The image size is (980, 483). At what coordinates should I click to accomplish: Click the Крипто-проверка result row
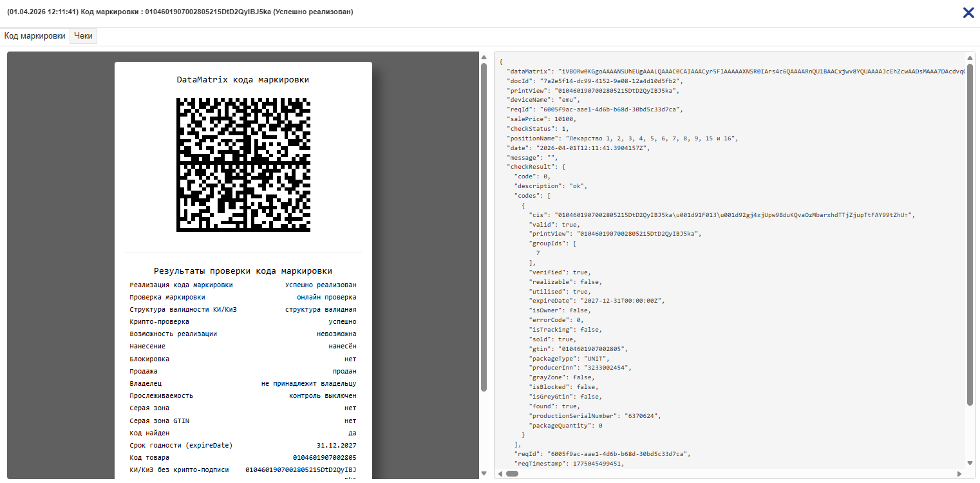pyautogui.click(x=243, y=321)
